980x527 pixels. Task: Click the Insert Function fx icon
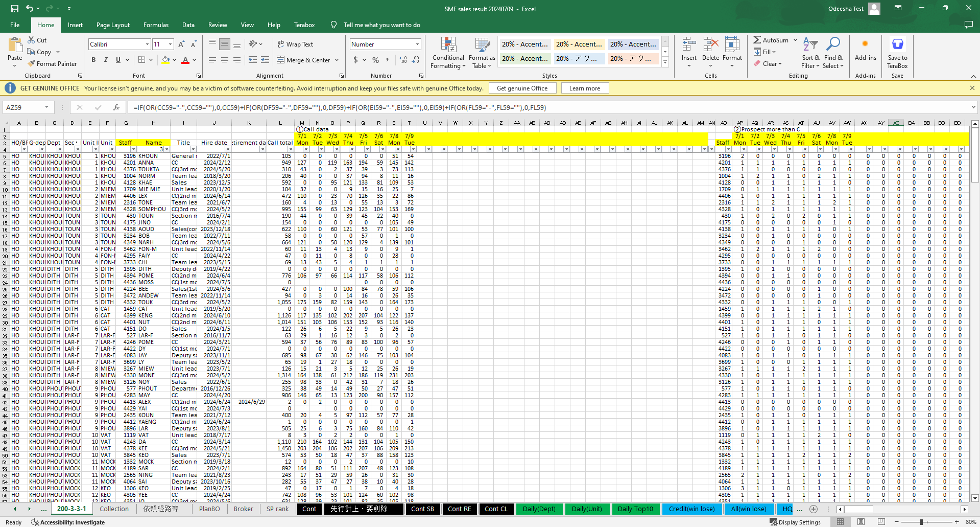(116, 107)
